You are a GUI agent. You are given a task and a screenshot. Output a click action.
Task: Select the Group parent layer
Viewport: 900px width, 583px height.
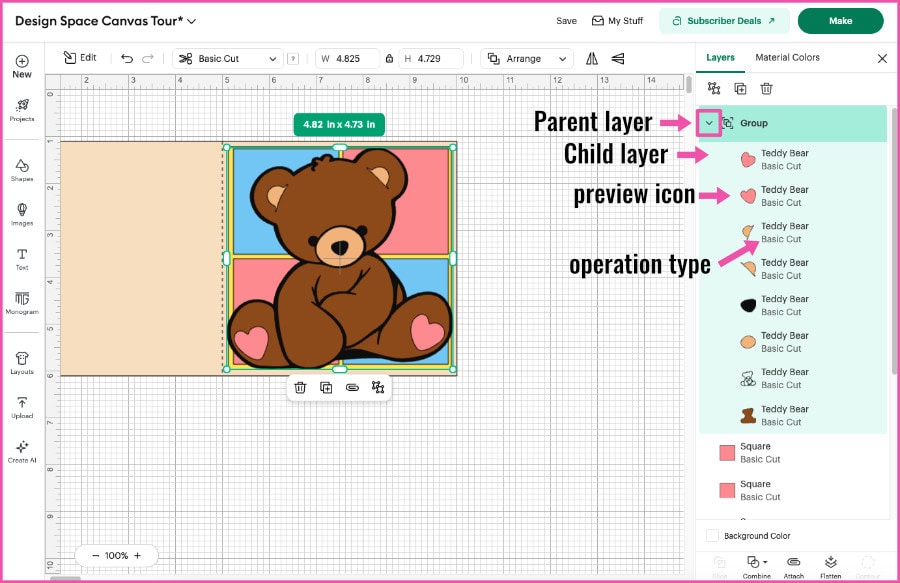tap(793, 123)
